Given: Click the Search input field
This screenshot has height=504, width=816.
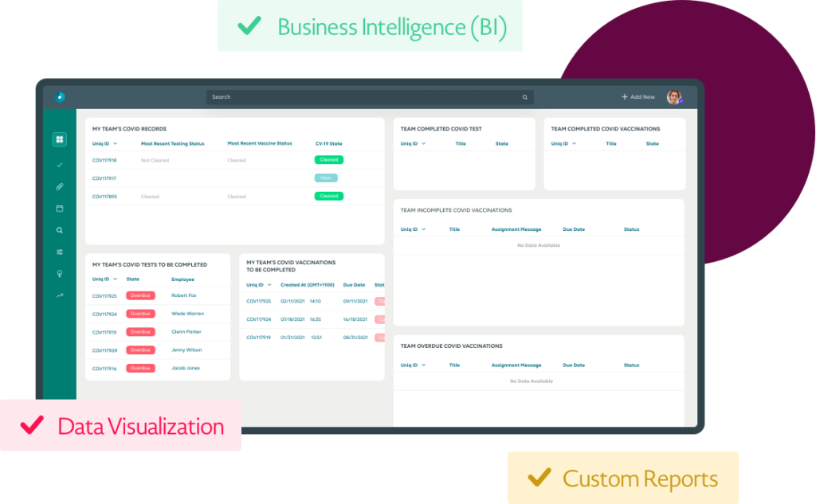Looking at the screenshot, I should 367,96.
